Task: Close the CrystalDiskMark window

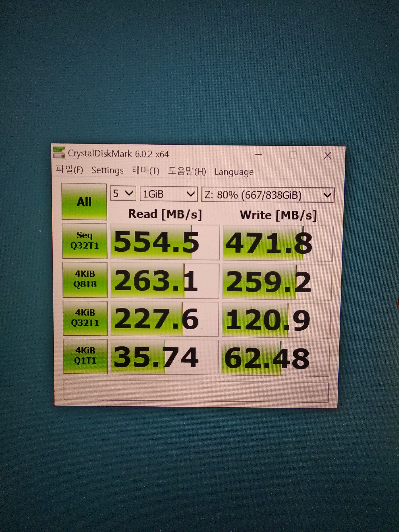Action: pyautogui.click(x=328, y=155)
